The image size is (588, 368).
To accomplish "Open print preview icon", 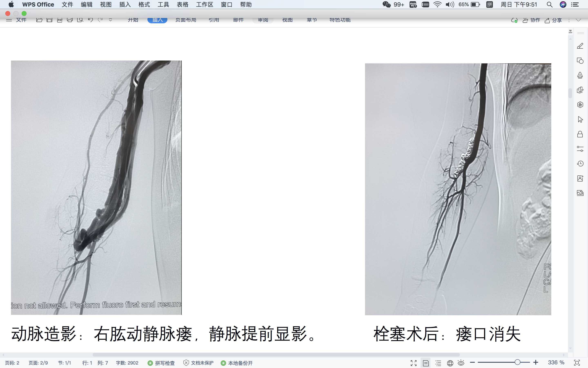I will (x=80, y=20).
